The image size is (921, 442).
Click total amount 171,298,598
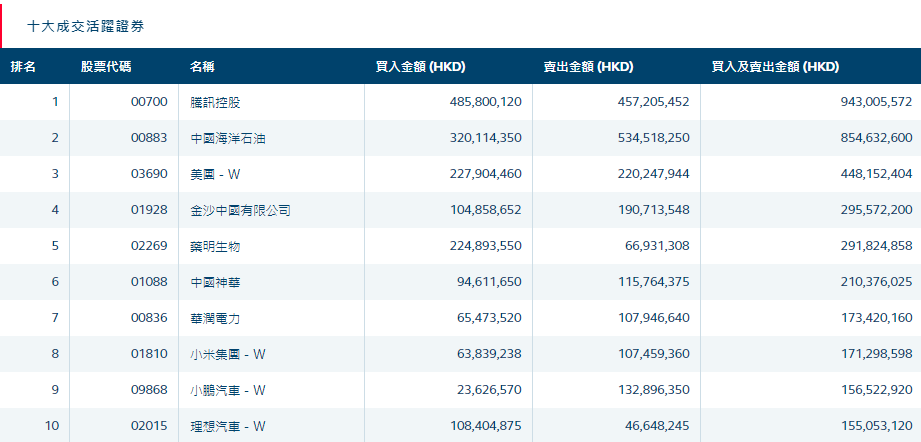[x=877, y=353]
